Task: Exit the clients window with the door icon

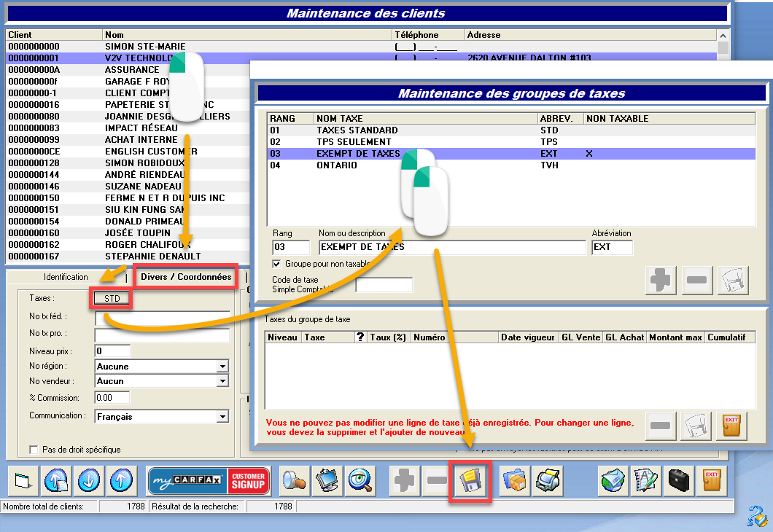Action: pyautogui.click(x=711, y=480)
